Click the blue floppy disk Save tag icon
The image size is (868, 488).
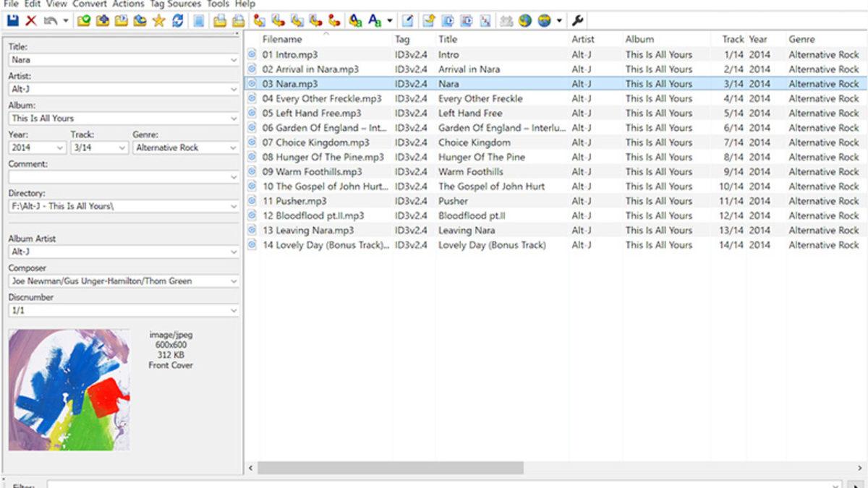[x=12, y=21]
